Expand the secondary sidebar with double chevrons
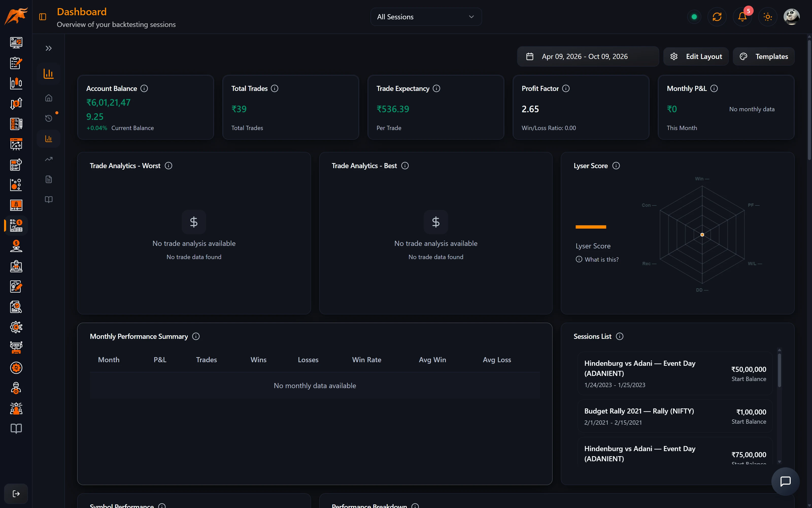This screenshot has height=508, width=812. point(49,48)
